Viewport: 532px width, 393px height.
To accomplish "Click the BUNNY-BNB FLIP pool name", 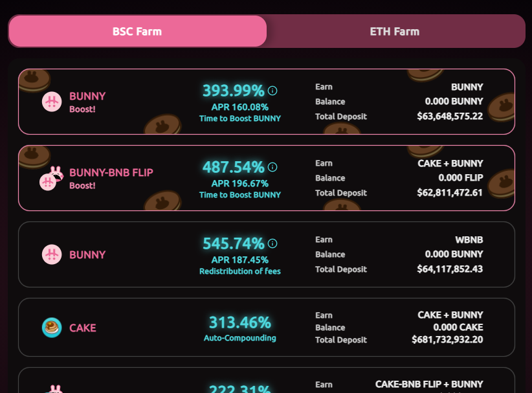I will click(111, 172).
